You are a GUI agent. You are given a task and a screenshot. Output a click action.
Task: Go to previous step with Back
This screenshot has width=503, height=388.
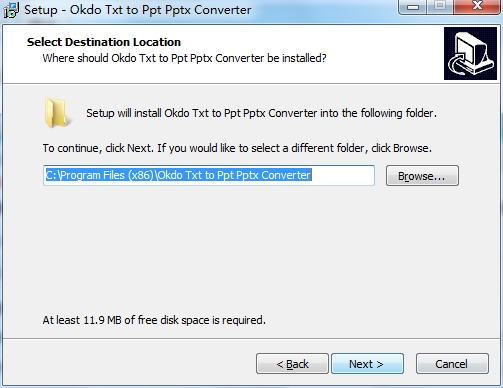tap(292, 364)
